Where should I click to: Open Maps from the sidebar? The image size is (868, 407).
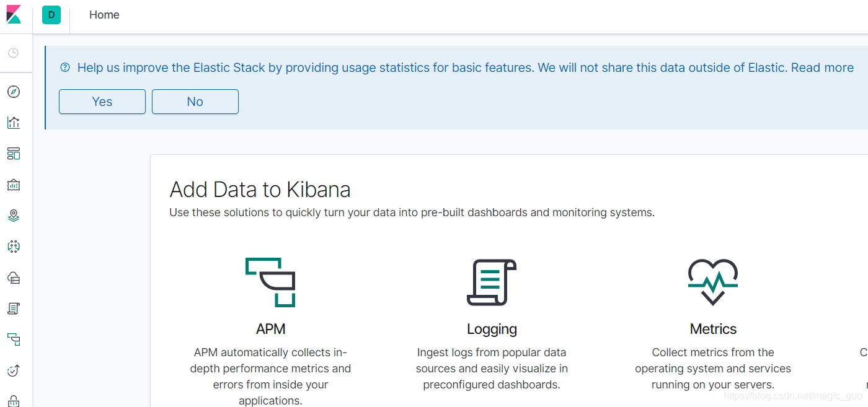(14, 216)
